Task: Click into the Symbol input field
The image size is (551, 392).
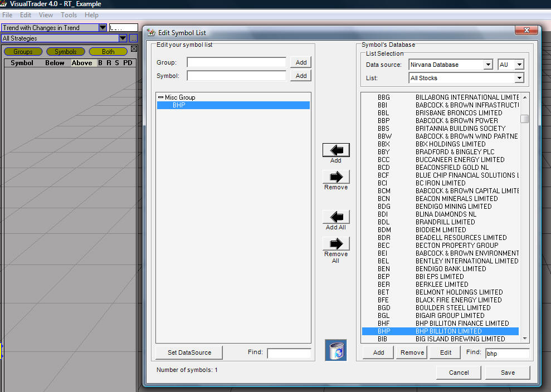Action: point(236,76)
